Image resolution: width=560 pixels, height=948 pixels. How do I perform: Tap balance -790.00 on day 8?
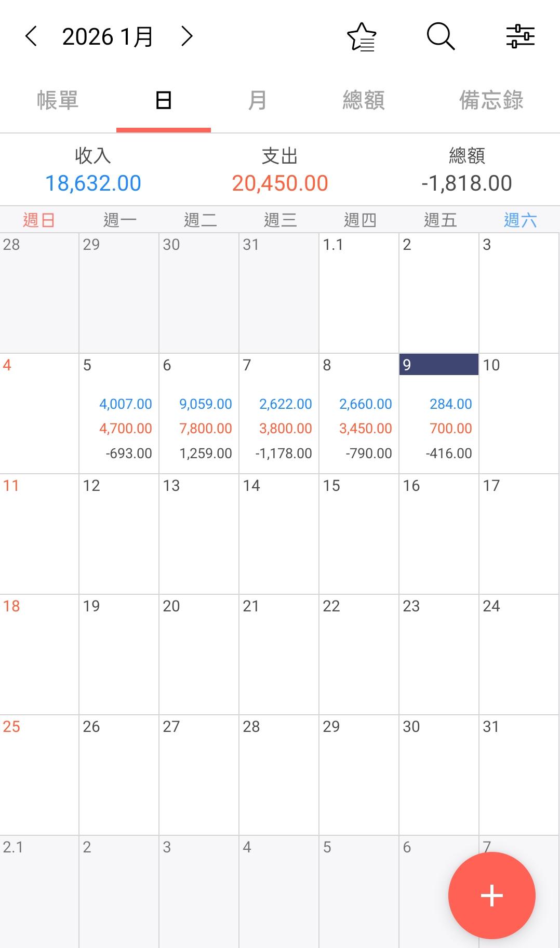point(369,453)
